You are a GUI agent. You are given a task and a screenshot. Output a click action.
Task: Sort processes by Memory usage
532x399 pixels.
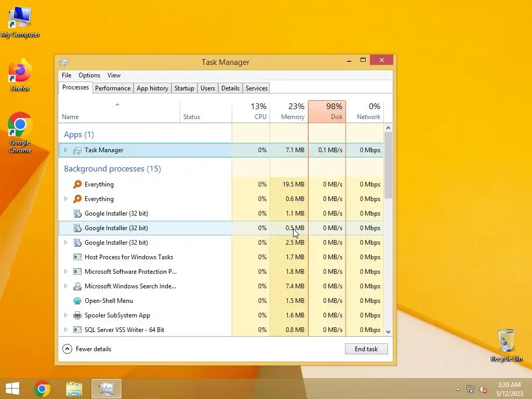pyautogui.click(x=289, y=112)
